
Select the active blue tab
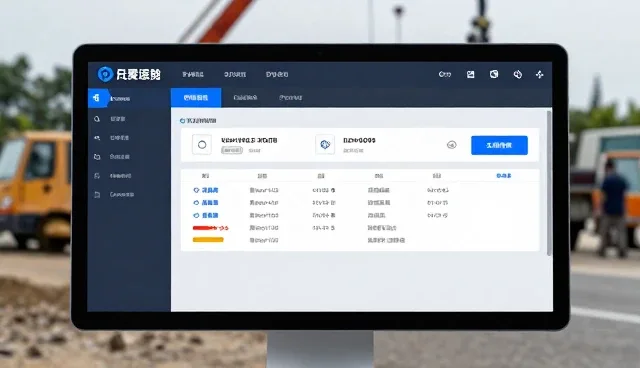[196, 98]
